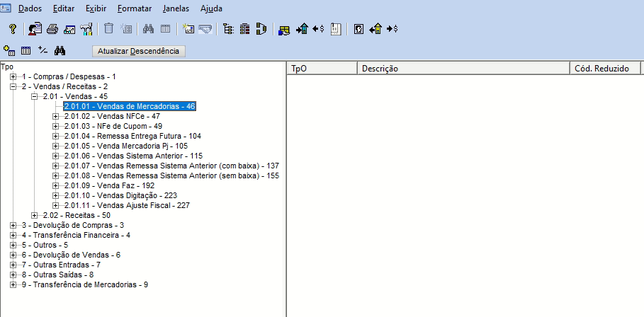Screen dimensions: 644x317
Task: Click the binoculars search icon in top toolbar
Action: pos(149,30)
